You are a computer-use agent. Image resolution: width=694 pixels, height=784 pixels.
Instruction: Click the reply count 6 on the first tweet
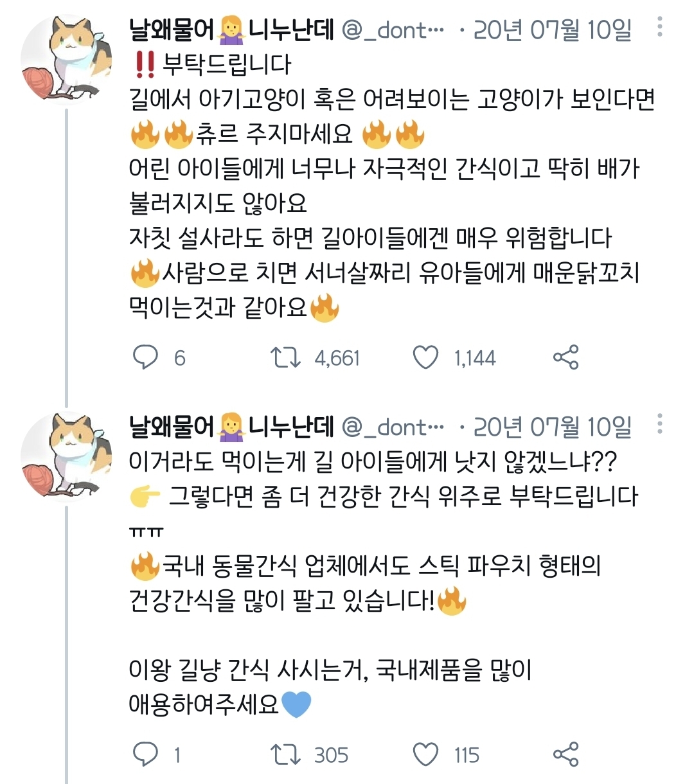coord(180,357)
